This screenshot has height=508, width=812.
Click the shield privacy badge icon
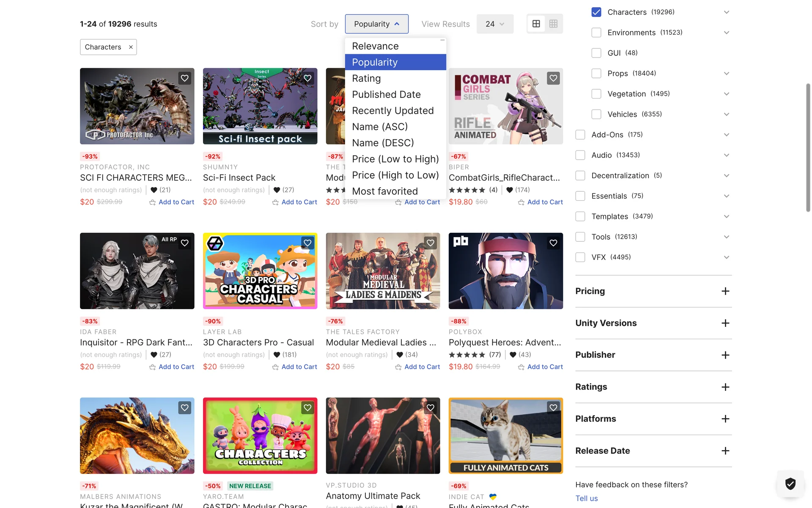point(790,483)
